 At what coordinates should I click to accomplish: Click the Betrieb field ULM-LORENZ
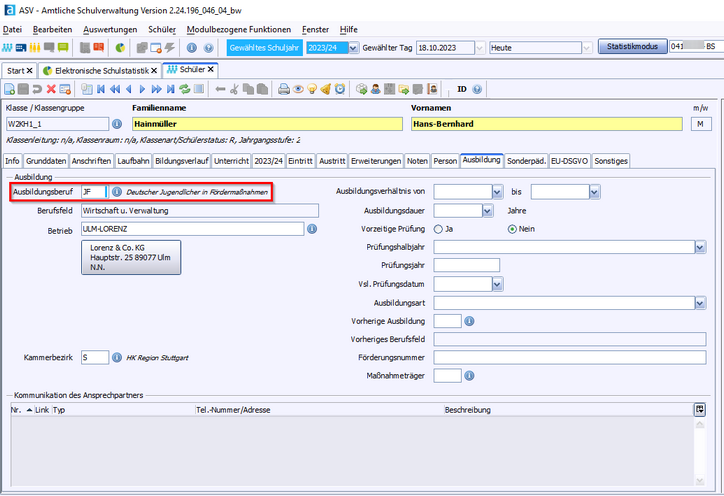193,229
